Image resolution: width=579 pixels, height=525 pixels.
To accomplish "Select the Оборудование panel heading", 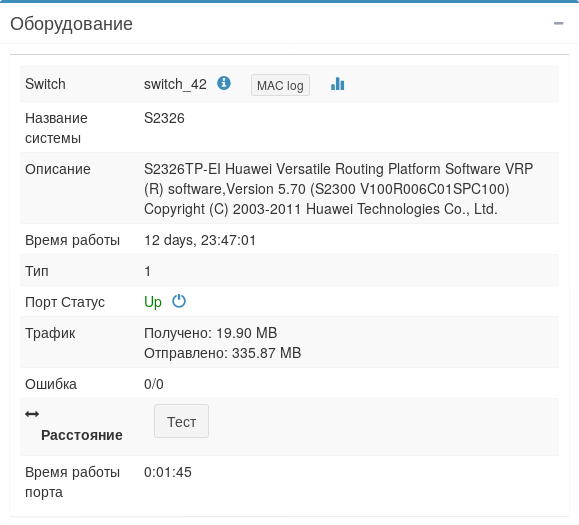I will point(71,24).
